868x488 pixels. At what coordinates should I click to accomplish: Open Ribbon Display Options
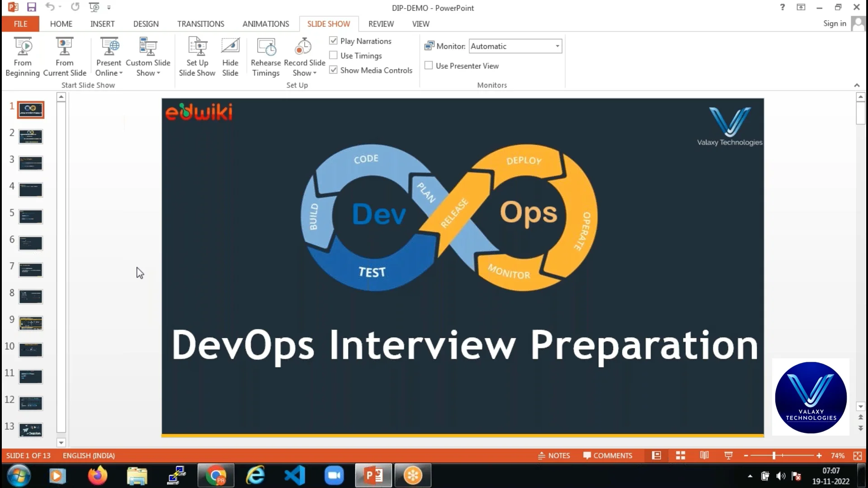[x=801, y=7]
